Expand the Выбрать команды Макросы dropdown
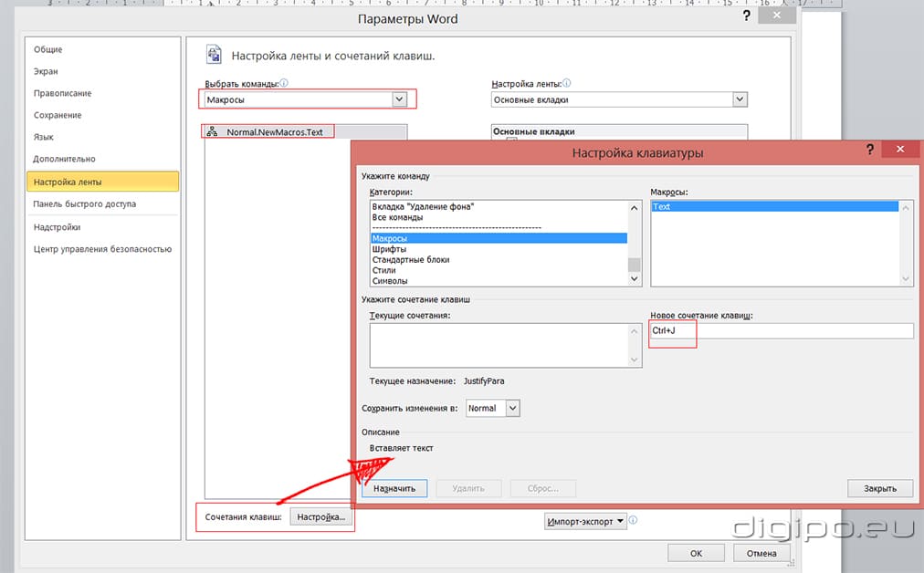 click(x=400, y=99)
